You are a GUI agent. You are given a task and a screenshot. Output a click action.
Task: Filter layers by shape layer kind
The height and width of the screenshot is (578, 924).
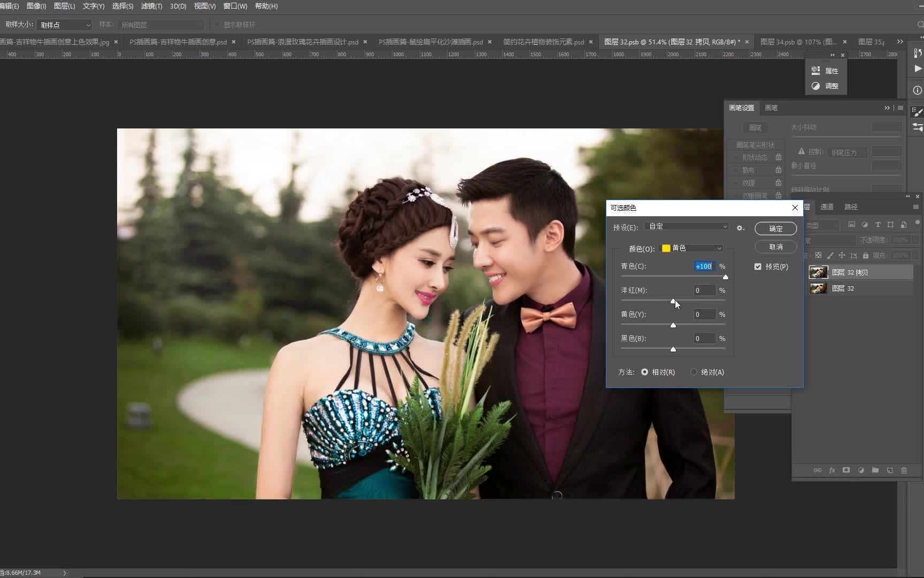click(890, 225)
